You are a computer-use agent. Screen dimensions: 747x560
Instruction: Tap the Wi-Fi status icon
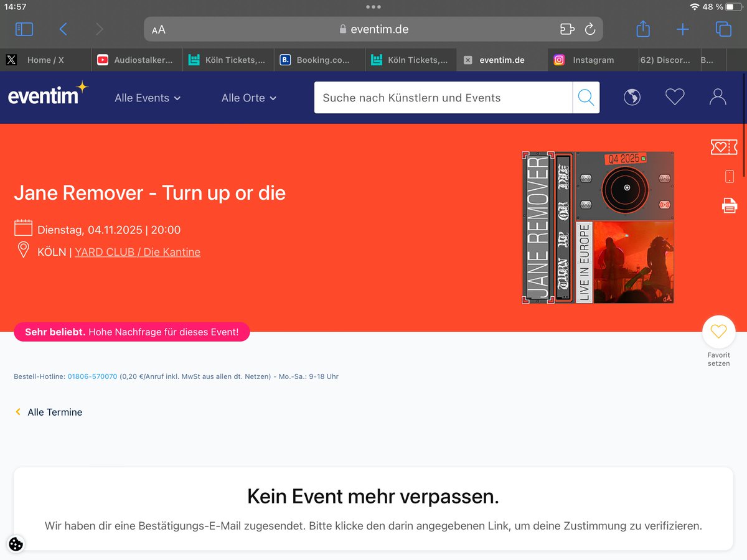[x=695, y=7]
